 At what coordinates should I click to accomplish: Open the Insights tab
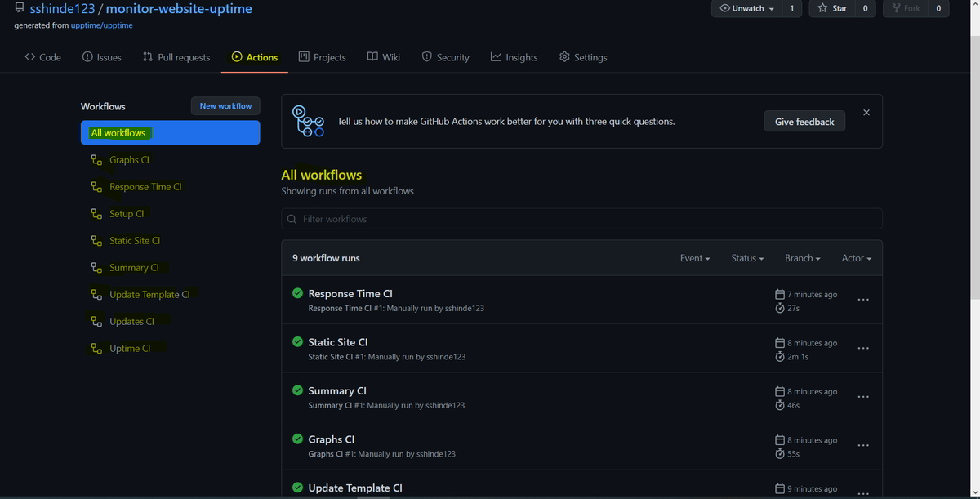point(514,57)
